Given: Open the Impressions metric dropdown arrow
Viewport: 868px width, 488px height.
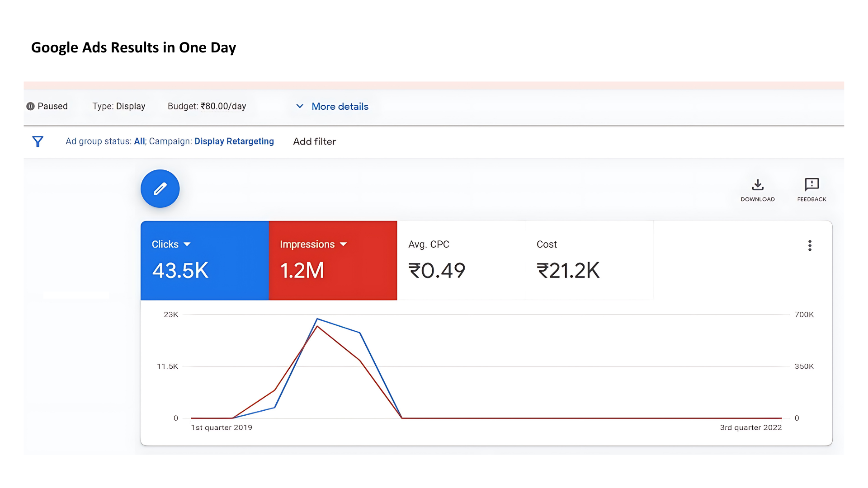Looking at the screenshot, I should [344, 244].
